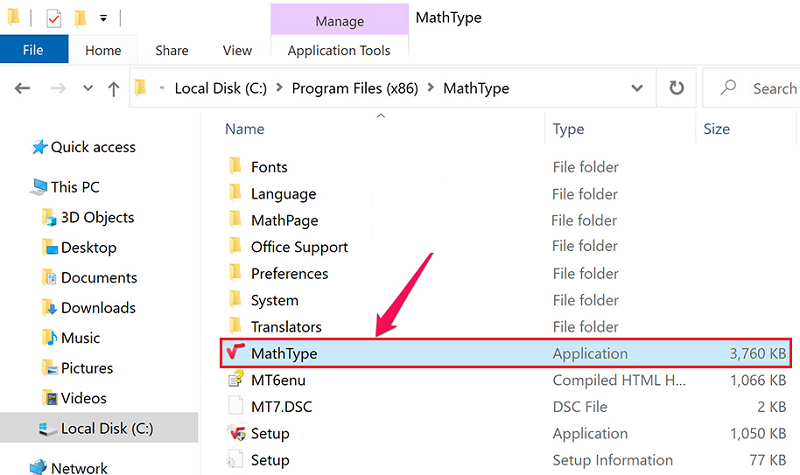Image resolution: width=800 pixels, height=475 pixels.
Task: Sort files by the Type column header
Action: click(568, 129)
